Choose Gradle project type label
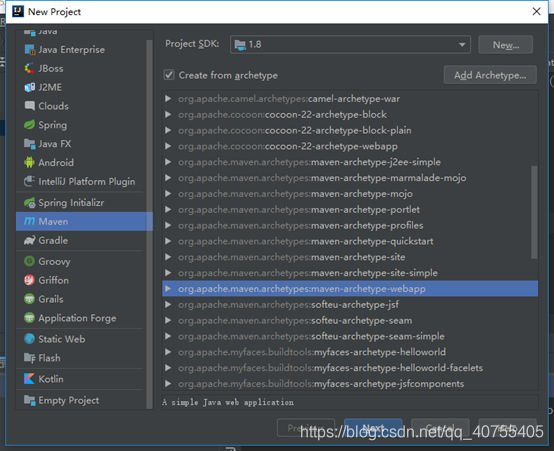 53,240
